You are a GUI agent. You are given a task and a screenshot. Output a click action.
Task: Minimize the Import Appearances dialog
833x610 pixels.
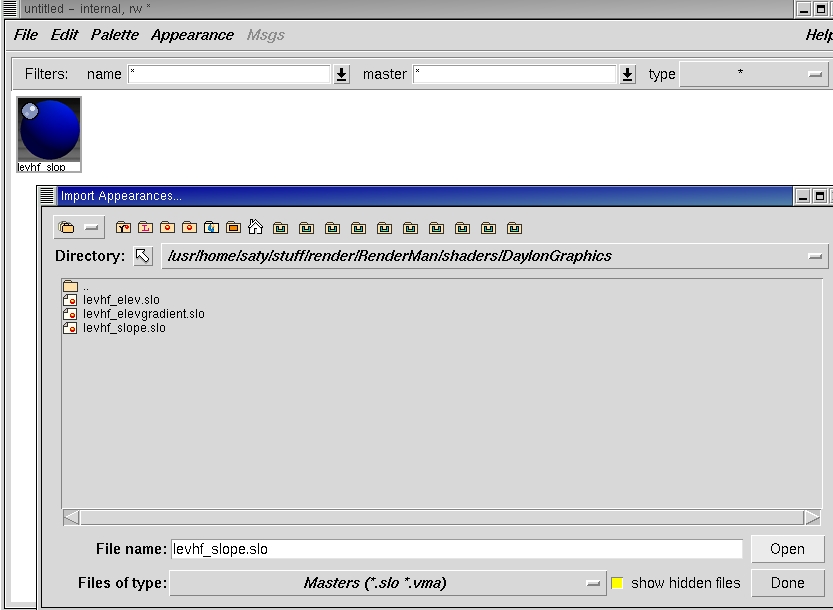point(803,196)
